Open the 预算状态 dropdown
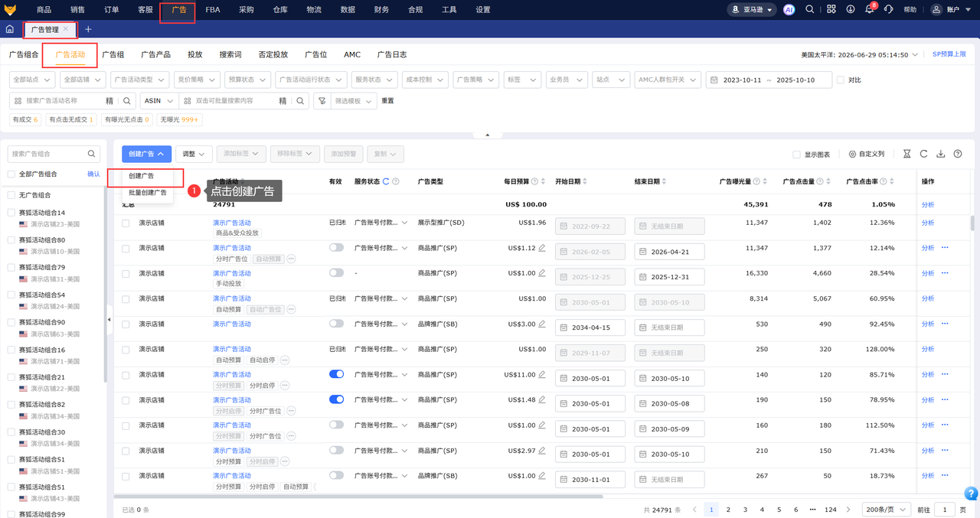The height and width of the screenshot is (518, 980). [247, 80]
